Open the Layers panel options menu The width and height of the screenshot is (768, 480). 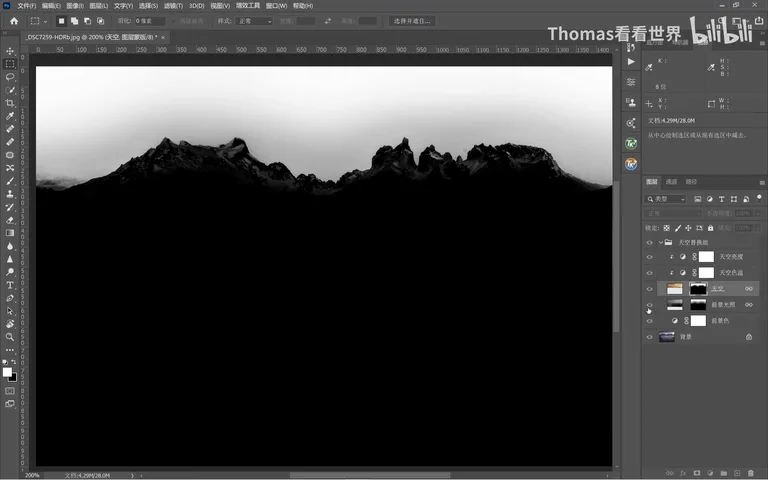pos(762,182)
